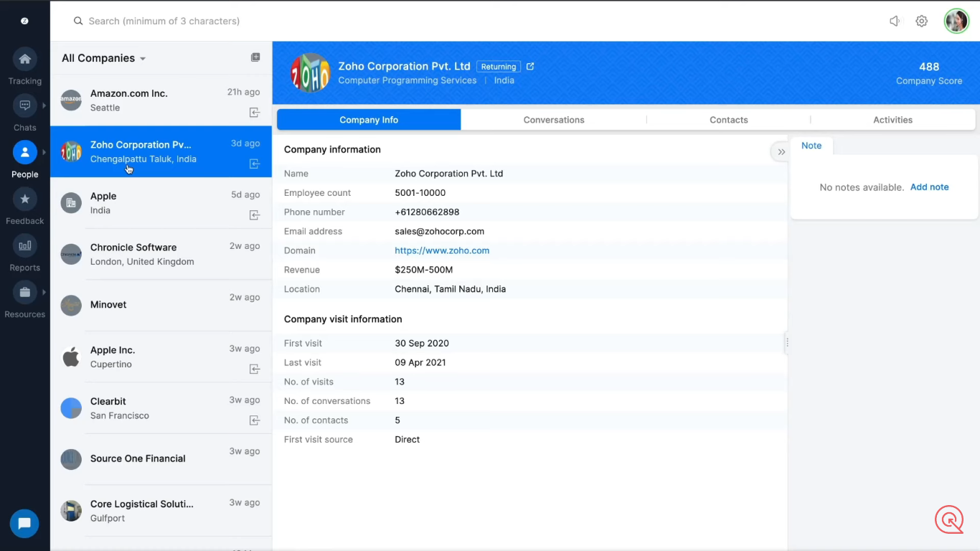The width and height of the screenshot is (980, 551).
Task: Select the Apple Inc. Cupertino row
Action: [161, 357]
